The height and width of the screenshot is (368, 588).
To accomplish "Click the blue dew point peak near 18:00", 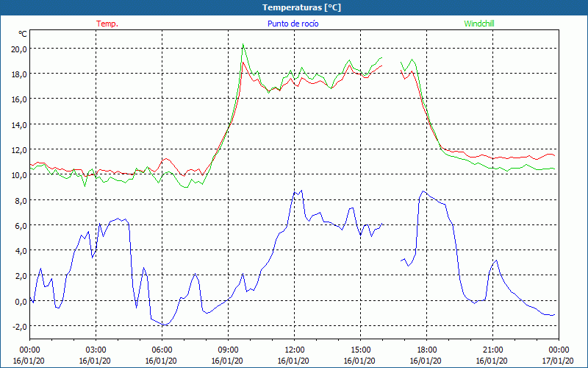I will click(423, 191).
